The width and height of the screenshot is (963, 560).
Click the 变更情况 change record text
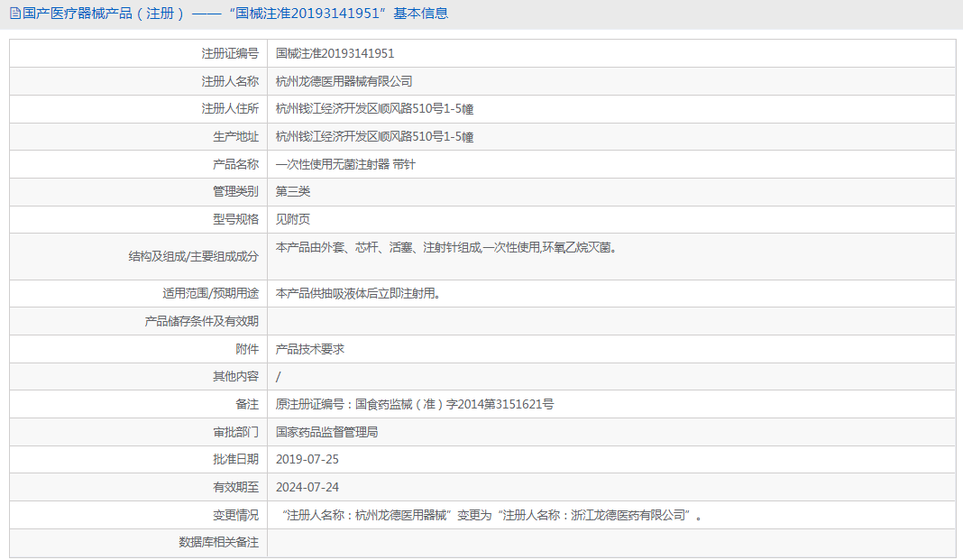492,515
